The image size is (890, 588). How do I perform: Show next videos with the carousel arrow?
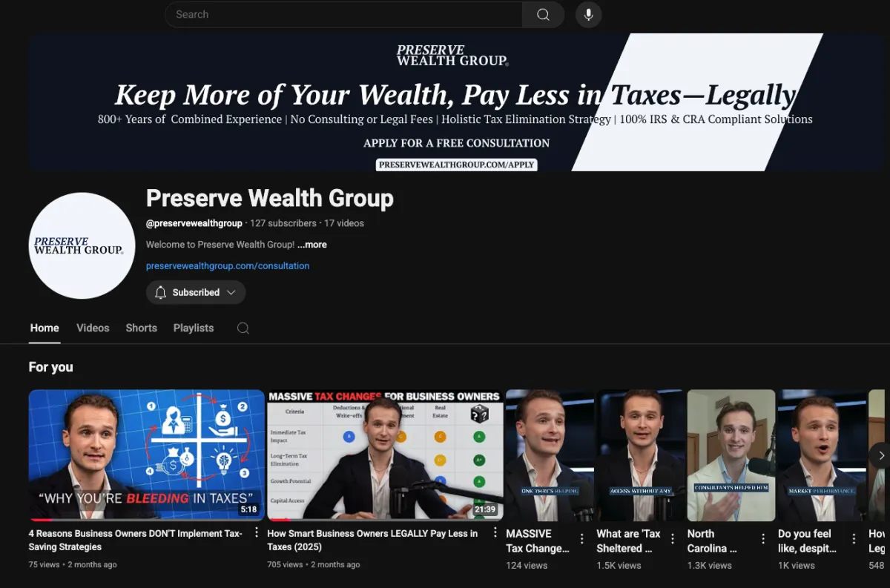[880, 455]
